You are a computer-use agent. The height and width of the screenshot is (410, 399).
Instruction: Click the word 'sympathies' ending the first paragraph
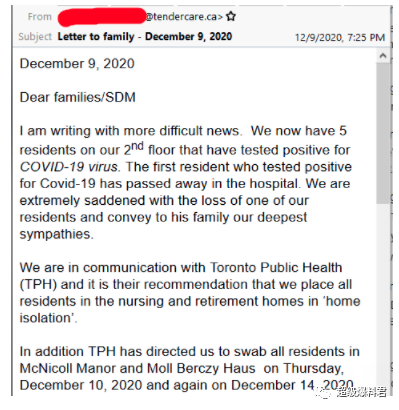(55, 234)
